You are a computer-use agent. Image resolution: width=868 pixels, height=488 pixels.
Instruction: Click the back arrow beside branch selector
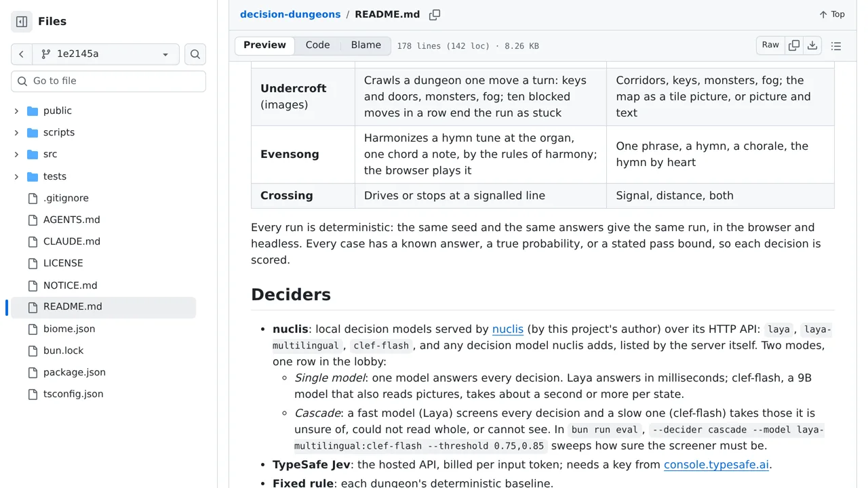21,54
